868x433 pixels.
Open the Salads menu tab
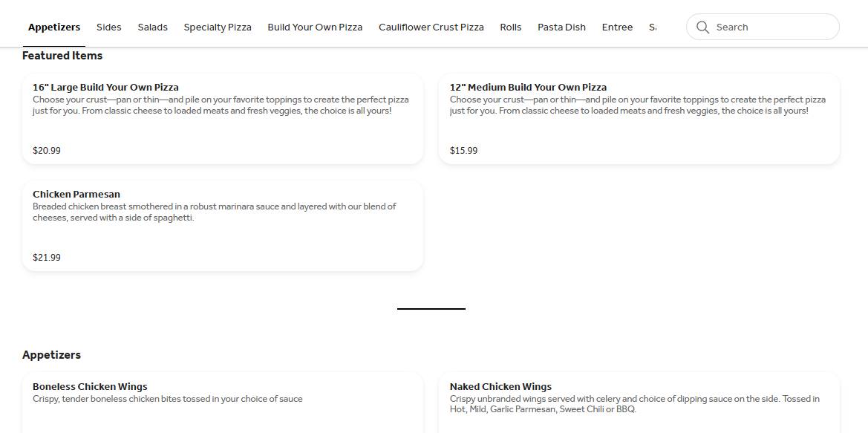[x=152, y=27]
